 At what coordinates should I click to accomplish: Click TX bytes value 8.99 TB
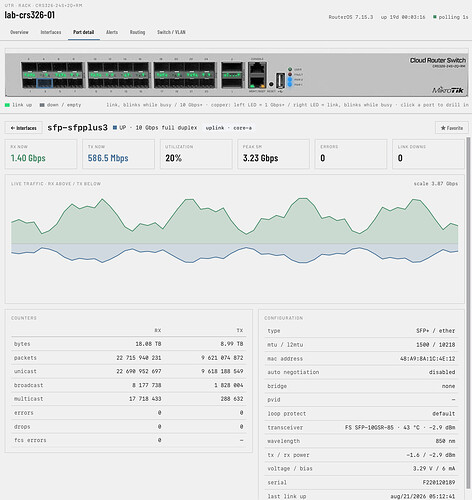coord(232,344)
